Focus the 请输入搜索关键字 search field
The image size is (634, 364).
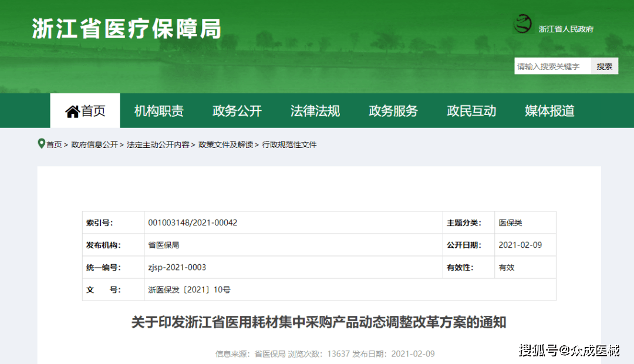pyautogui.click(x=553, y=66)
